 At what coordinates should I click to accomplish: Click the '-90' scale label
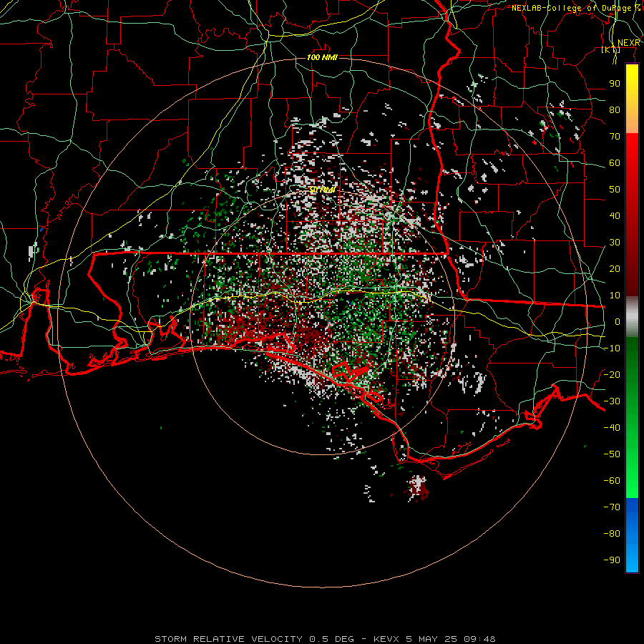click(612, 560)
